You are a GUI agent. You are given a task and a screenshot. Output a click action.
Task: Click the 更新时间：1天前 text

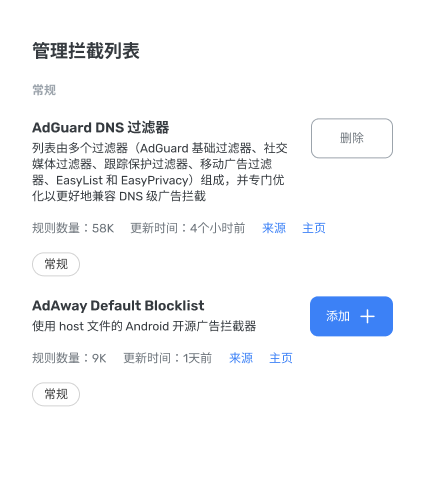(x=168, y=358)
